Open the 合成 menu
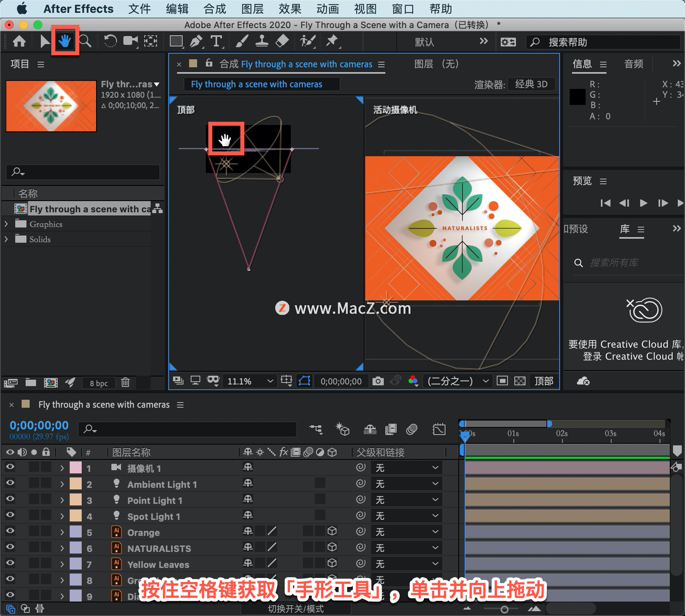The image size is (685, 616). point(215,9)
